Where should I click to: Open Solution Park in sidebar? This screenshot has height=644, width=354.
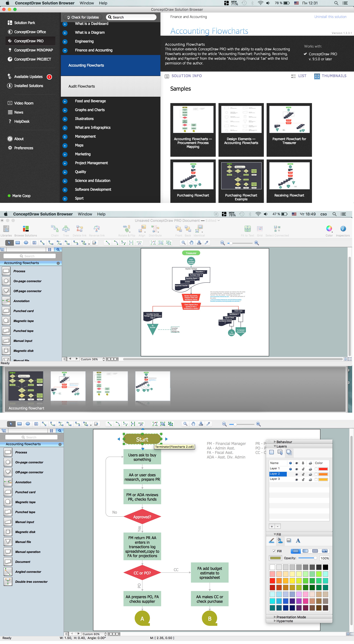pyautogui.click(x=24, y=23)
